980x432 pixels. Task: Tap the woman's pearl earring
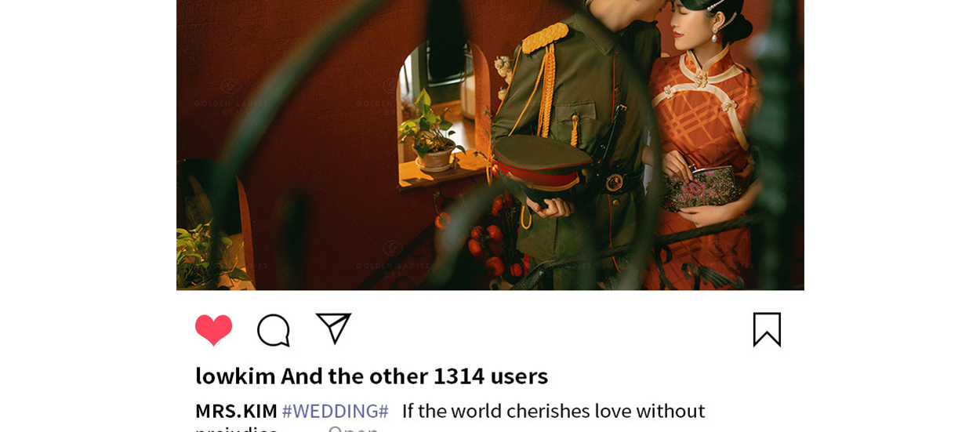point(715,34)
